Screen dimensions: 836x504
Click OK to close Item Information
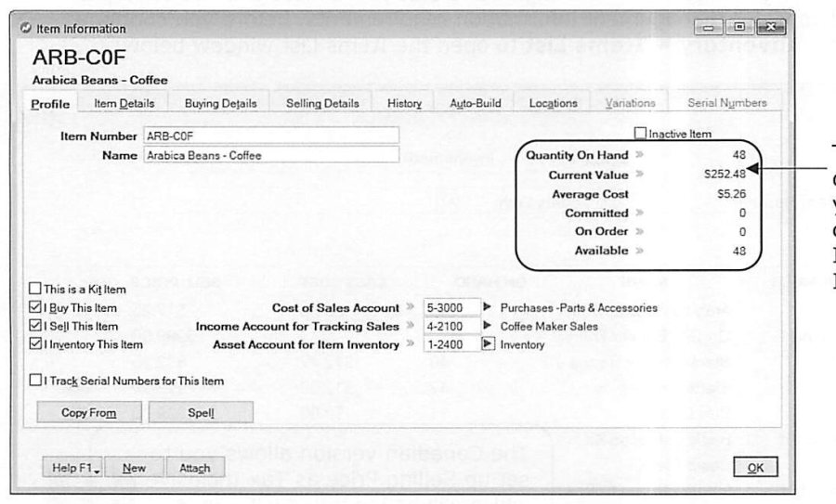[755, 467]
